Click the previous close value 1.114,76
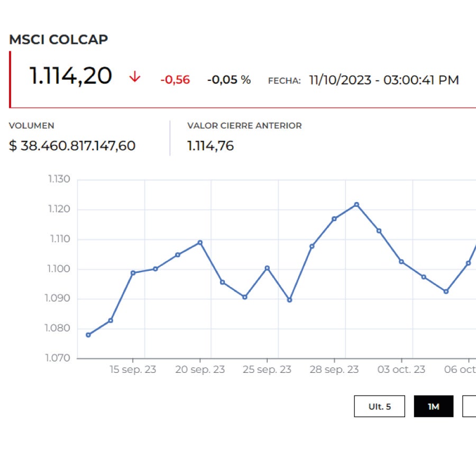This screenshot has height=476, width=476. [x=210, y=145]
